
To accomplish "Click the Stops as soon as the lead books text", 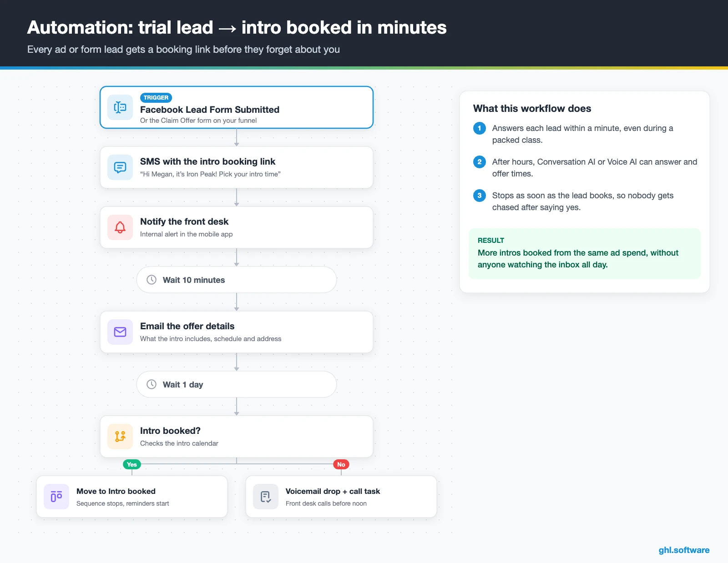I will 583,201.
